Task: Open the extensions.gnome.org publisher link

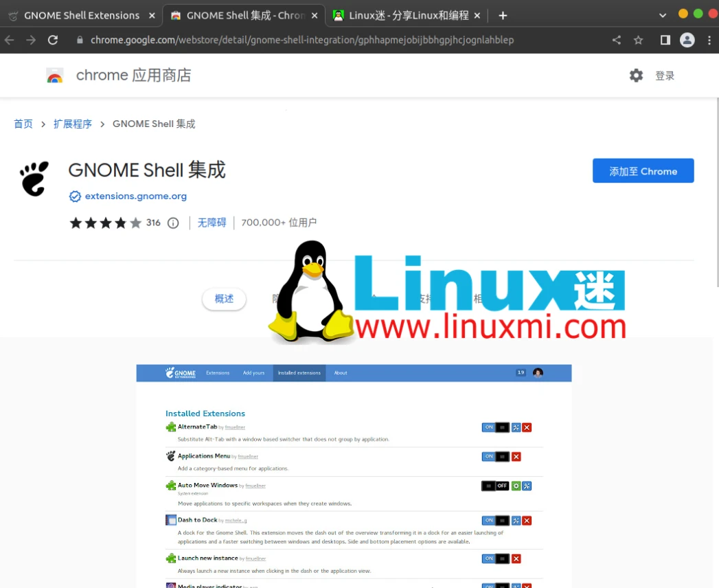Action: [x=136, y=196]
